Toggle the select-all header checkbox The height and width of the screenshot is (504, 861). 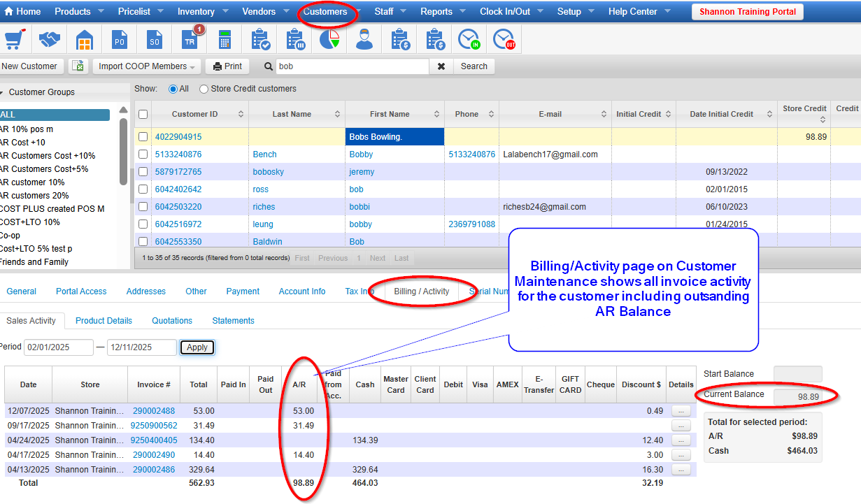point(143,114)
